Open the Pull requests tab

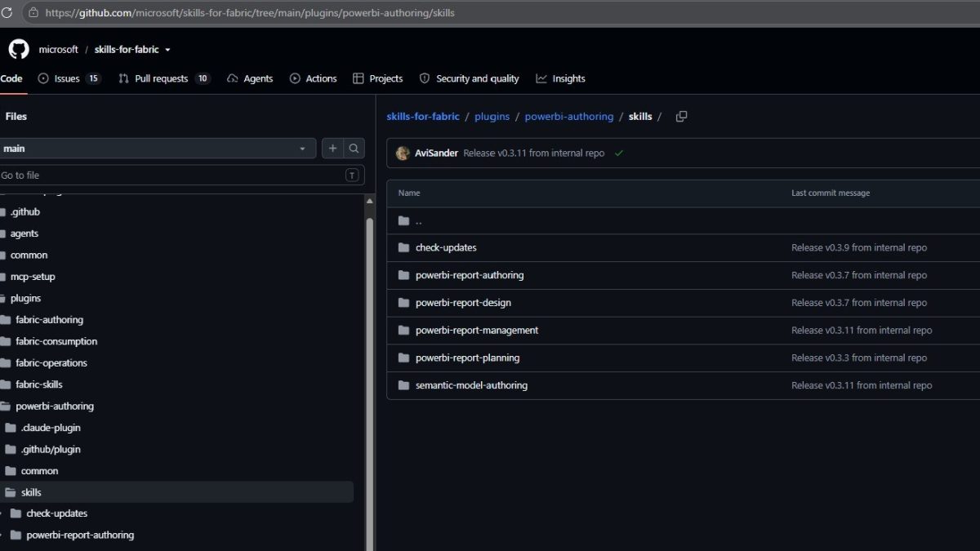pos(164,78)
